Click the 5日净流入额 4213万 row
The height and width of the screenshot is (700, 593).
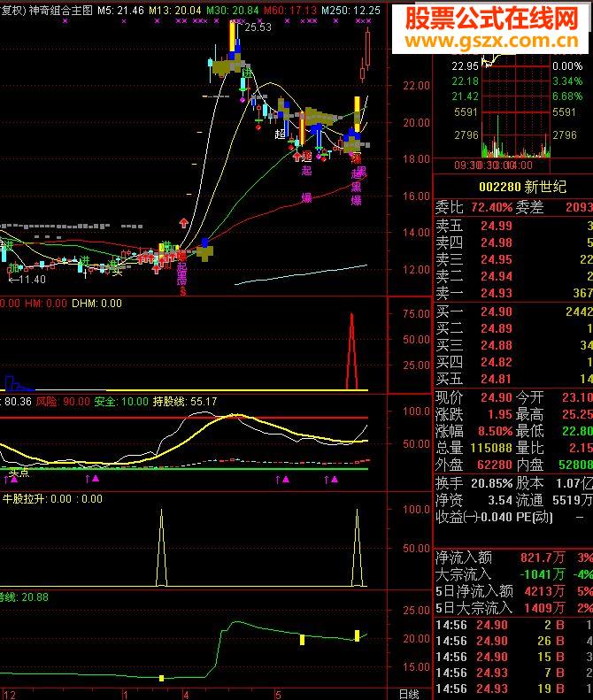514,591
